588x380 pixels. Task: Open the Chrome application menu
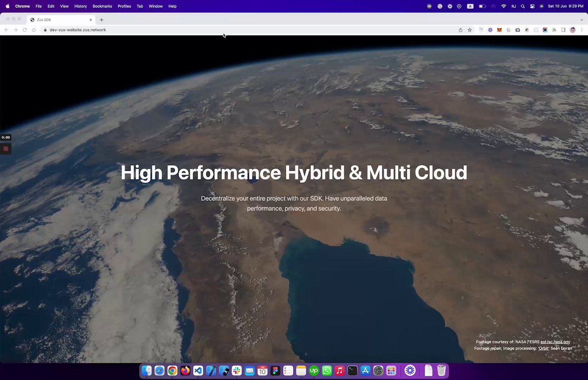click(x=23, y=6)
